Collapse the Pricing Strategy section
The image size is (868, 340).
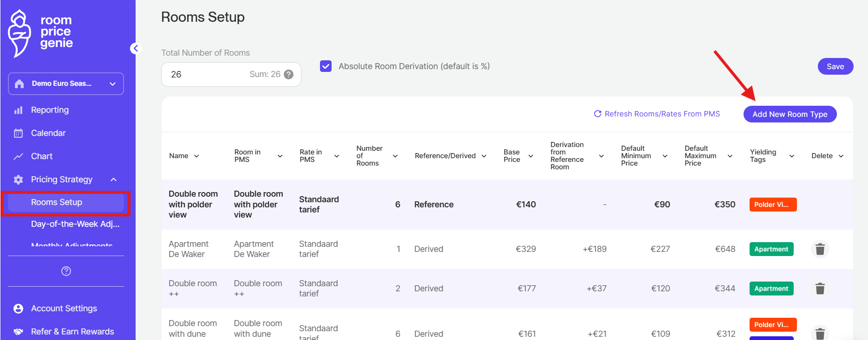click(113, 180)
